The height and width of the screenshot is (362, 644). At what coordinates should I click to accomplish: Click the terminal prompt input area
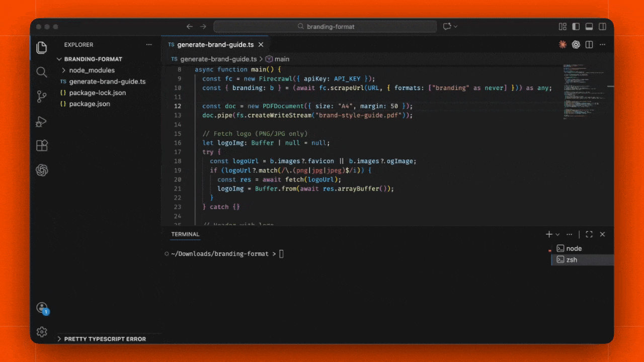click(x=281, y=254)
